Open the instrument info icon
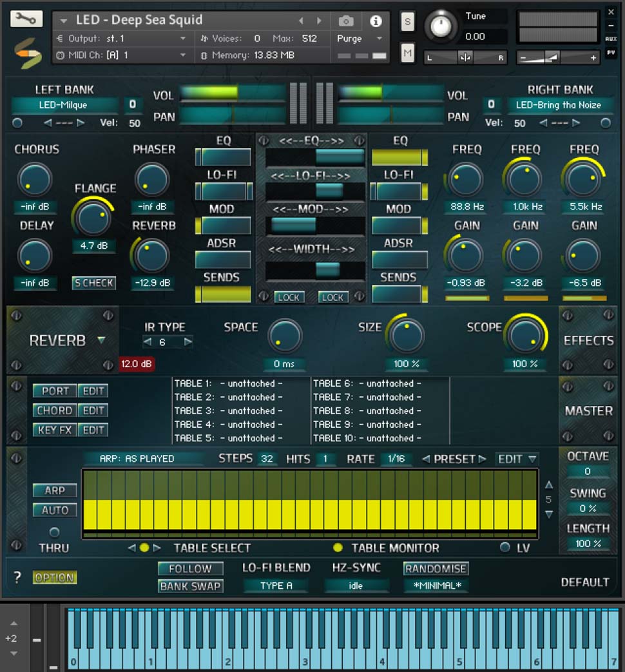Screen dimensions: 625x672 point(376,21)
